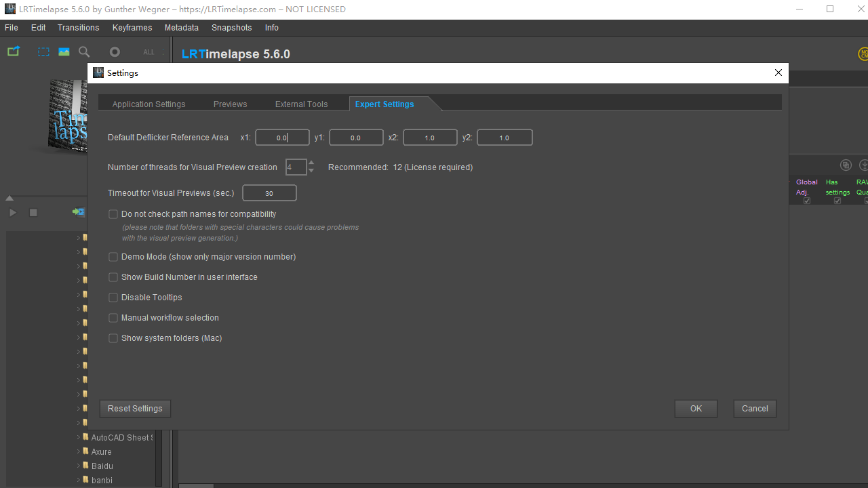
Task: Toggle the Demo Mode checkbox
Action: (x=113, y=257)
